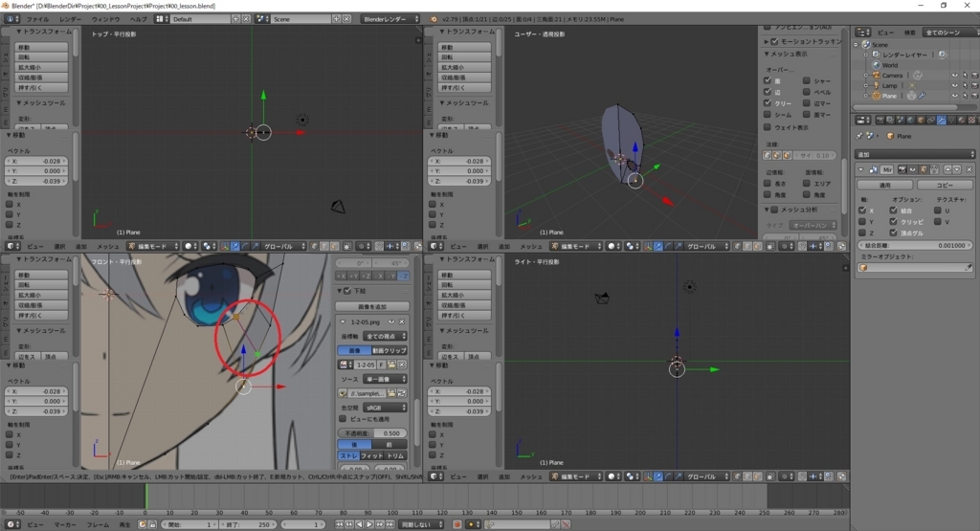Open the ヘルプ menu
The height and width of the screenshot is (531, 980).
click(x=138, y=19)
